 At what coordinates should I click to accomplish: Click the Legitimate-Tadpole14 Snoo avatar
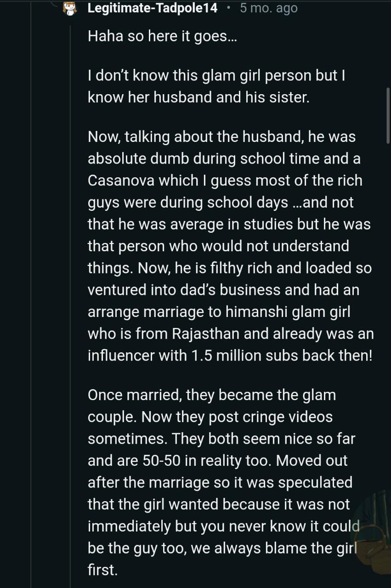tap(69, 8)
